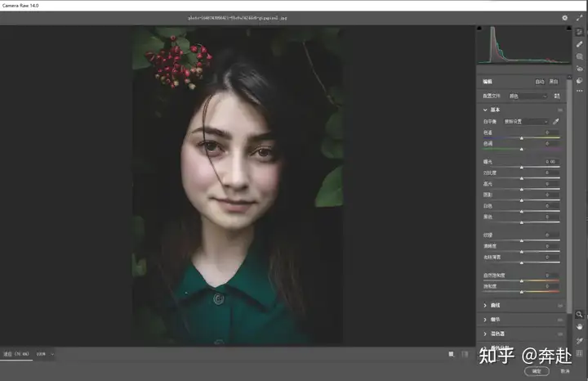The image size is (588, 381).
Task: Collapse the 基本 panel chevron
Action: [x=485, y=110]
